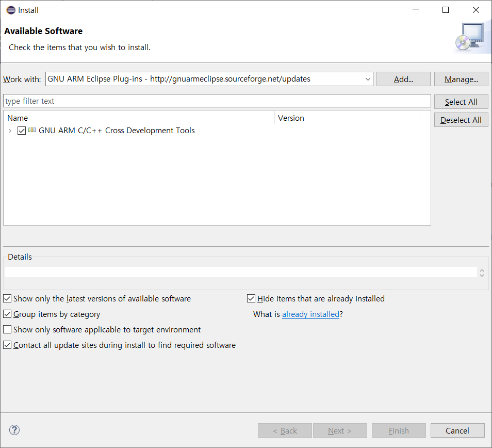Close the Install dialog window
The width and height of the screenshot is (492, 448).
click(475, 10)
